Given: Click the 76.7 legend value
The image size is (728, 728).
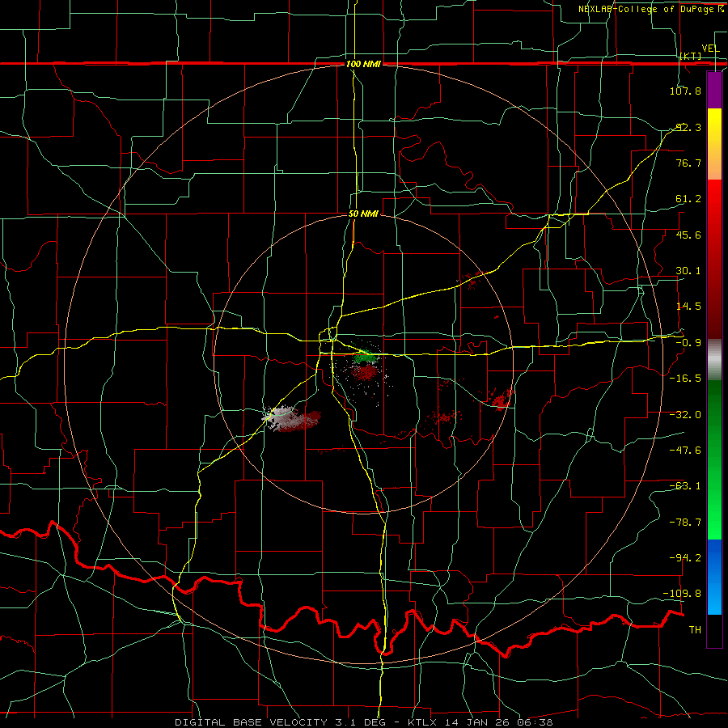Looking at the screenshot, I should tap(688, 163).
